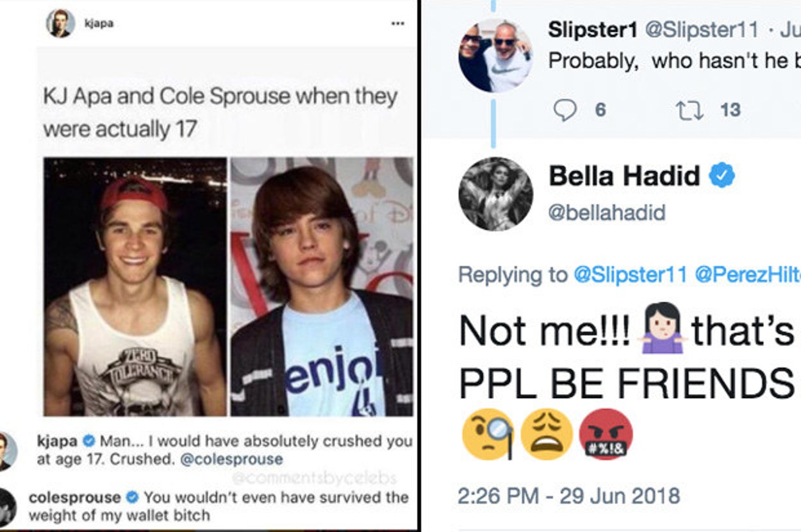Click the Slipster1 display name
801x532 pixels.
[x=592, y=29]
